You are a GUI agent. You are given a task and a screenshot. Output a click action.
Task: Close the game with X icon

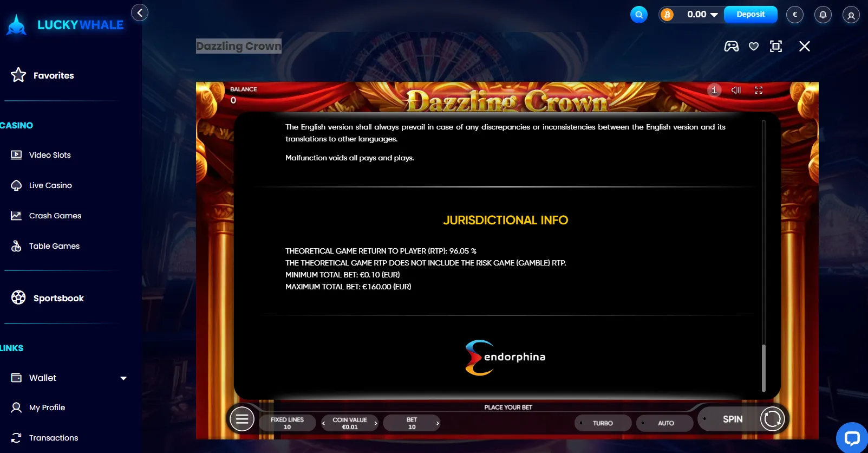click(805, 46)
